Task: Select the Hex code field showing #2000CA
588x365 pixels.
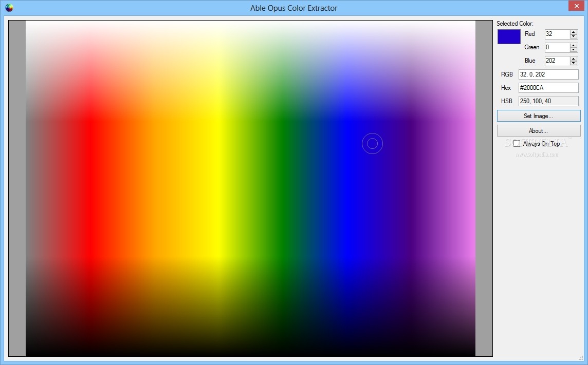Action: click(548, 87)
